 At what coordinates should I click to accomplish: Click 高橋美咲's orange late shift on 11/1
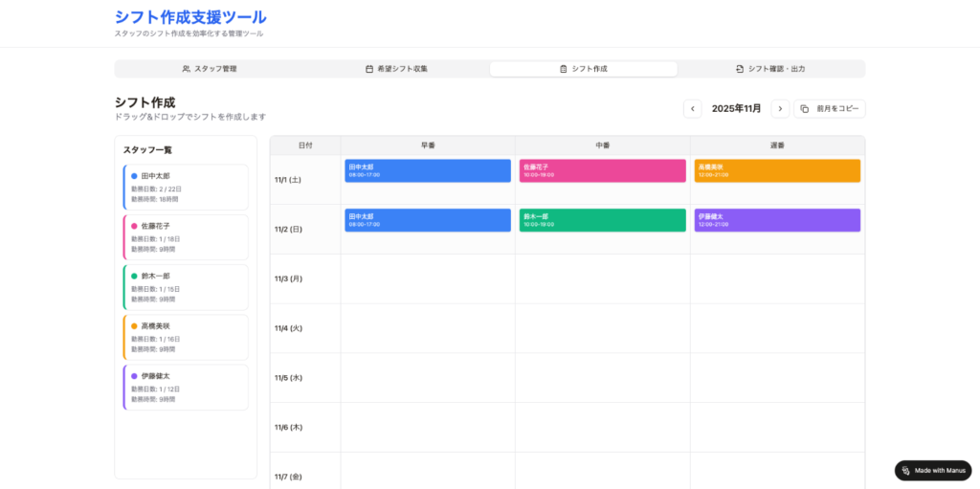pyautogui.click(x=777, y=170)
